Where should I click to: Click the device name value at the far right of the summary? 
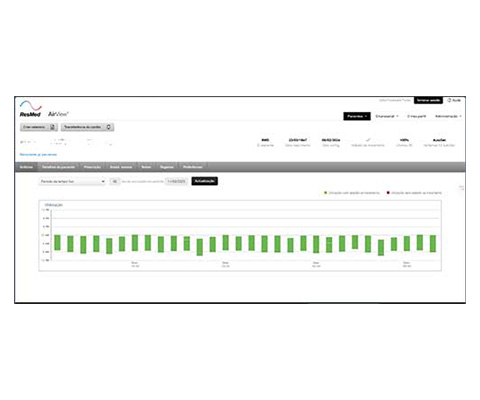[439, 140]
